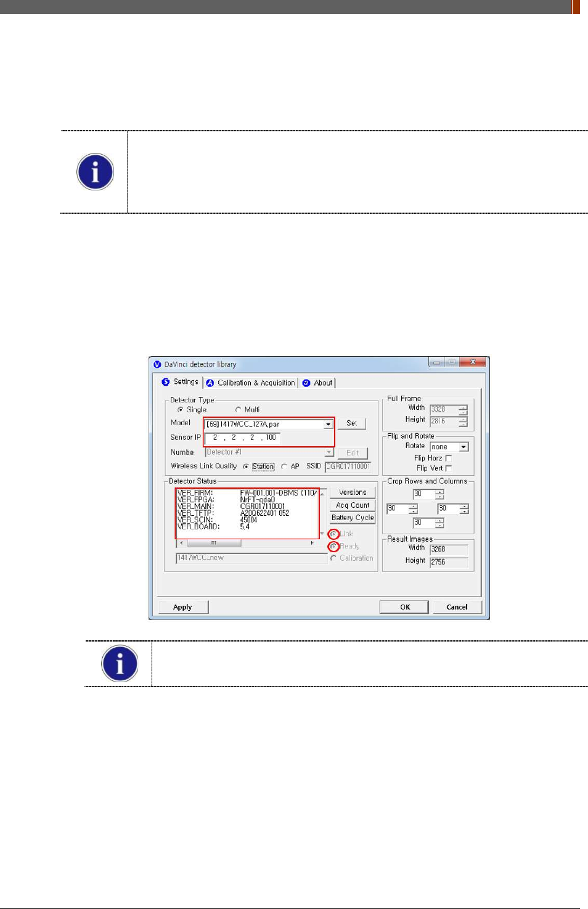Click the greyed Edit button
Viewport: 588px width, 909px height.
pyautogui.click(x=353, y=453)
